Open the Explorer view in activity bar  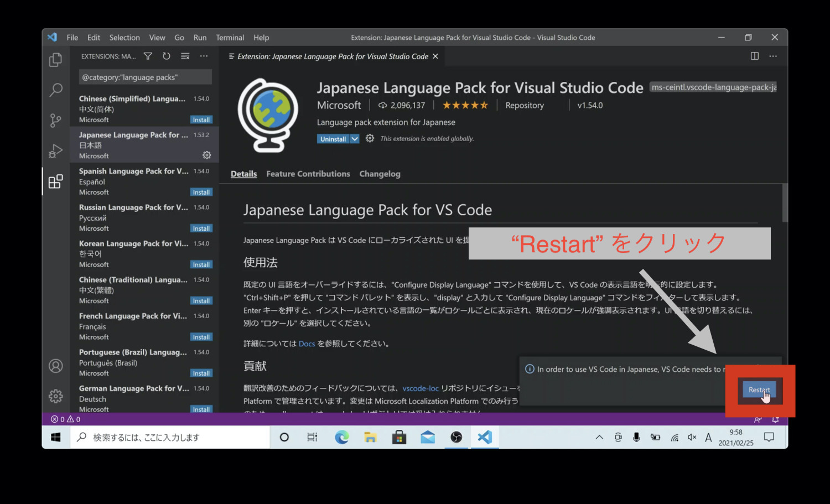point(55,60)
